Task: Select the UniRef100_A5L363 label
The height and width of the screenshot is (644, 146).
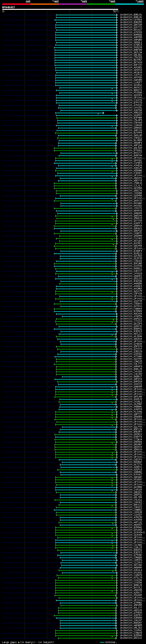Action: [131, 628]
